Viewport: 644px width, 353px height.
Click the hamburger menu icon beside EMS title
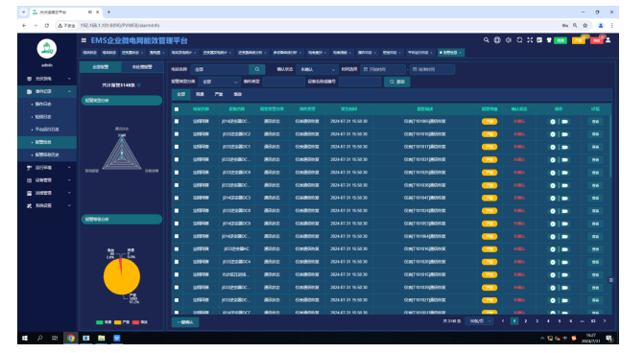coord(83,40)
